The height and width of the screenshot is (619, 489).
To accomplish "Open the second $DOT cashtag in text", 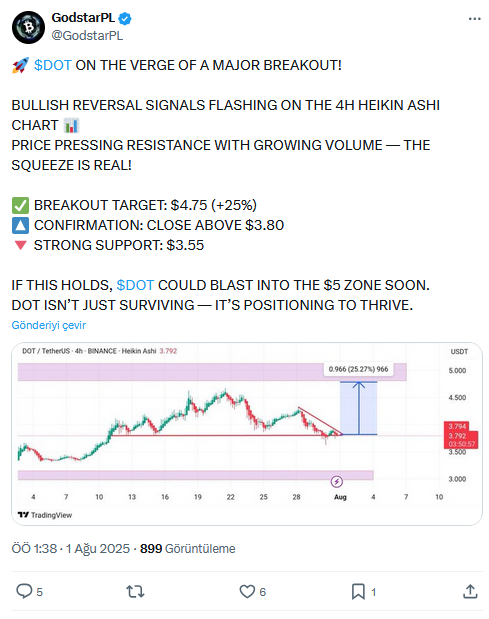I will (135, 285).
